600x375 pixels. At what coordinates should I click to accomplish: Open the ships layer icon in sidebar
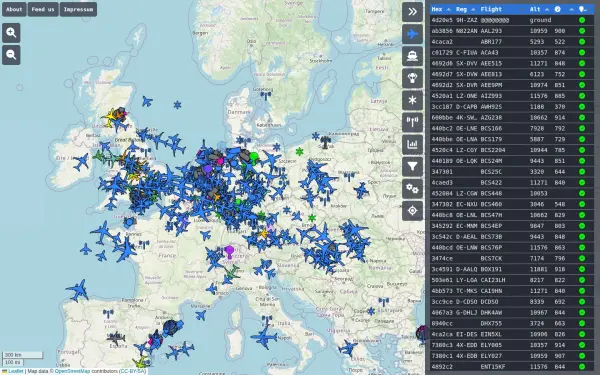(x=412, y=56)
